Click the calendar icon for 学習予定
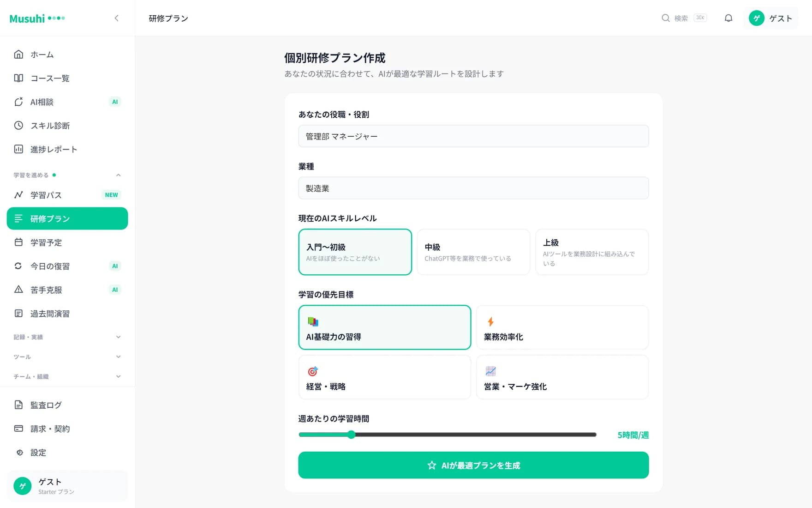Screen dimensions: 812x508 tap(18, 242)
